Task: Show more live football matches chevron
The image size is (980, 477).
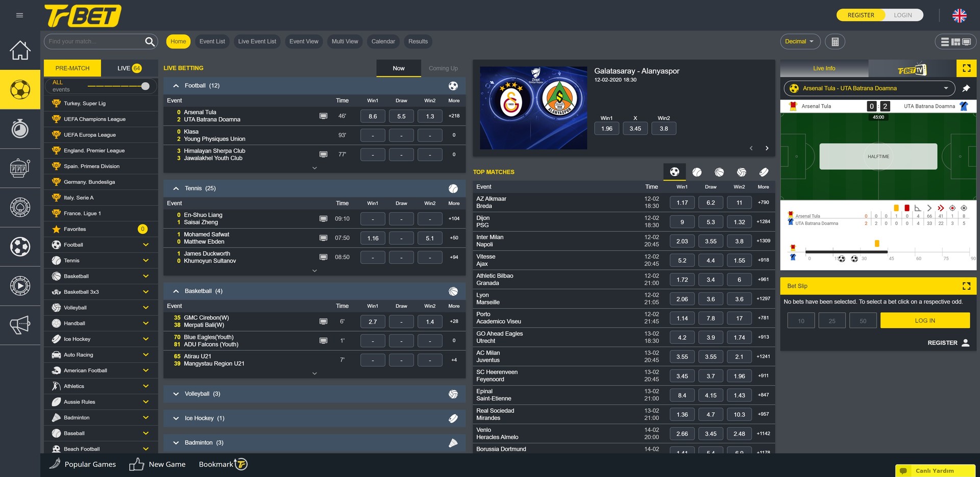Action: coord(314,168)
